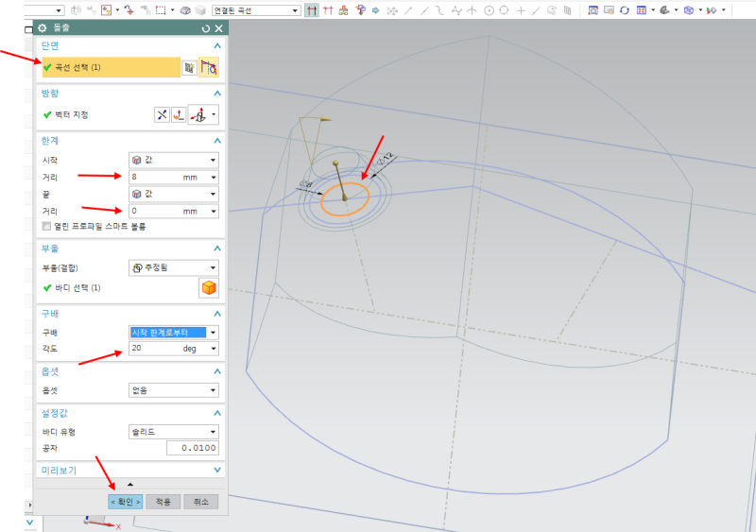This screenshot has width=756, height=532.
Task: Open the 구배 draft type dropdown
Action: pyautogui.click(x=173, y=332)
